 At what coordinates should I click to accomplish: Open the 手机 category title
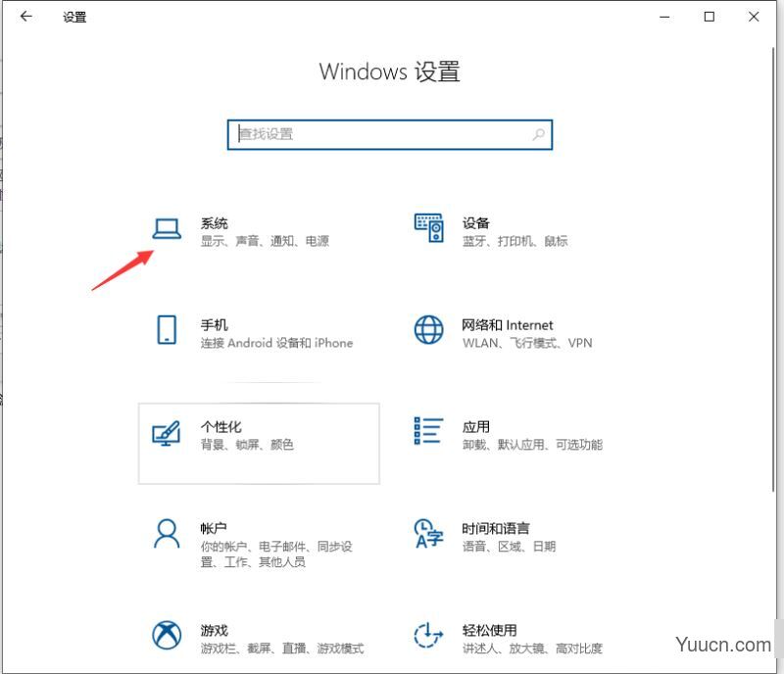tap(214, 325)
